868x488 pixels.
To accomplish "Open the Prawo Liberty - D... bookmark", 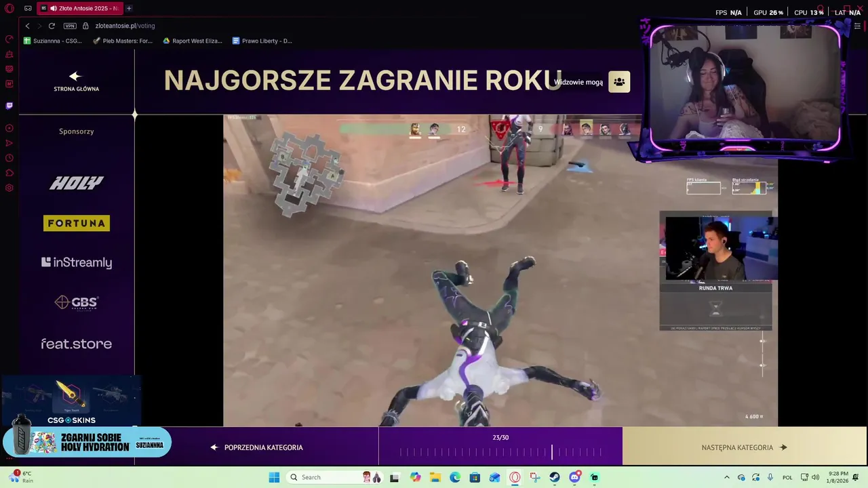I will click(x=262, y=41).
